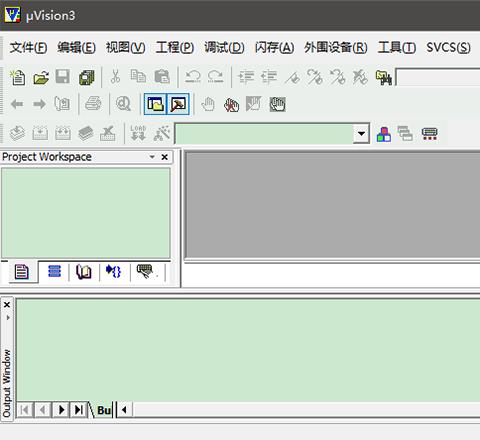Open the 编辑(E) menu

pyautogui.click(x=76, y=48)
